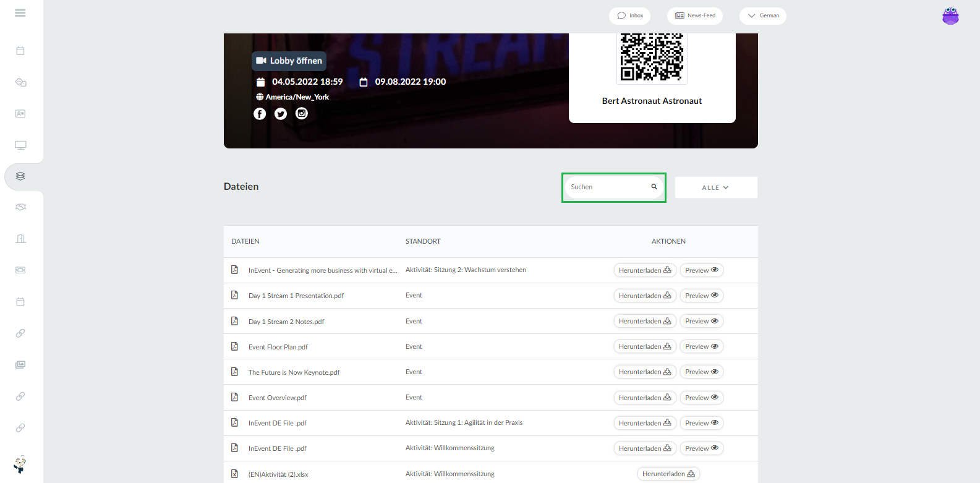Click the AKTIONEN column header
The image size is (980, 483).
point(668,241)
